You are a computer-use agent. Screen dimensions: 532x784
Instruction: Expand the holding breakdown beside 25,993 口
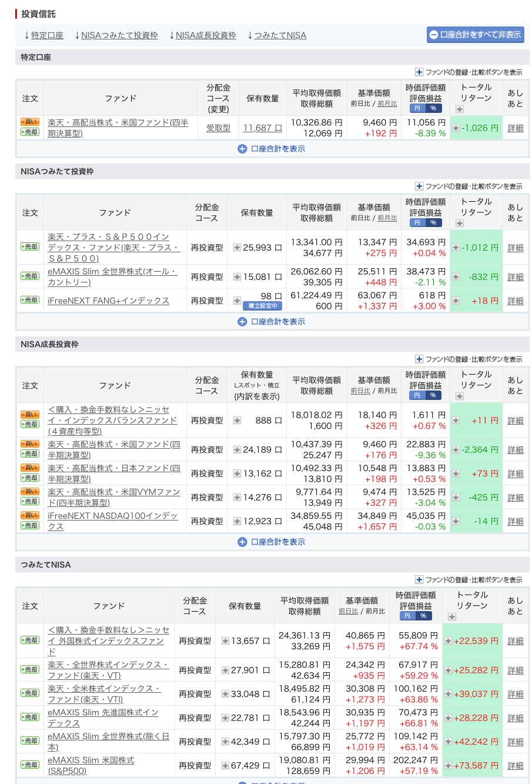click(237, 248)
